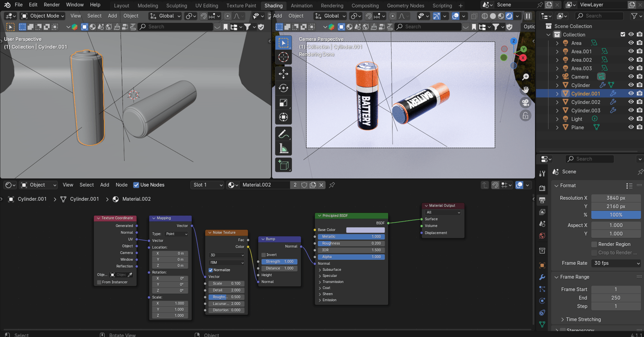This screenshot has height=337, width=644.
Task: Uncheck Normalize in Noise Texture node
Action: point(211,270)
